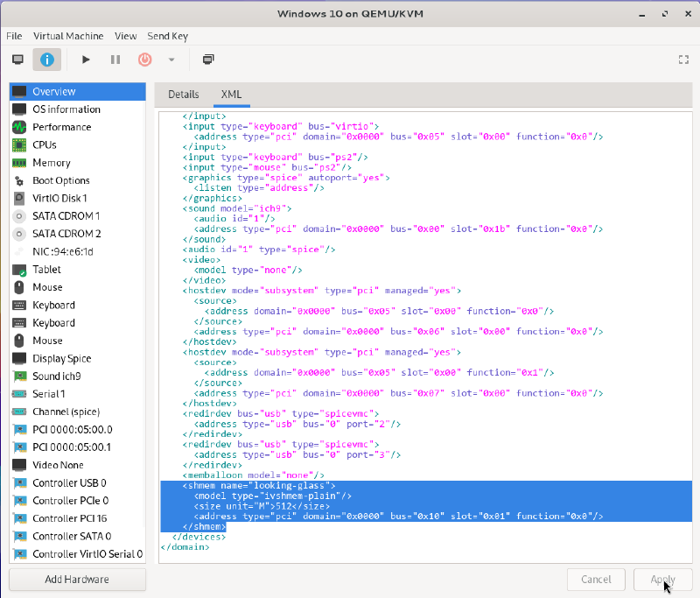Start the virtual machine with play button

[x=86, y=60]
